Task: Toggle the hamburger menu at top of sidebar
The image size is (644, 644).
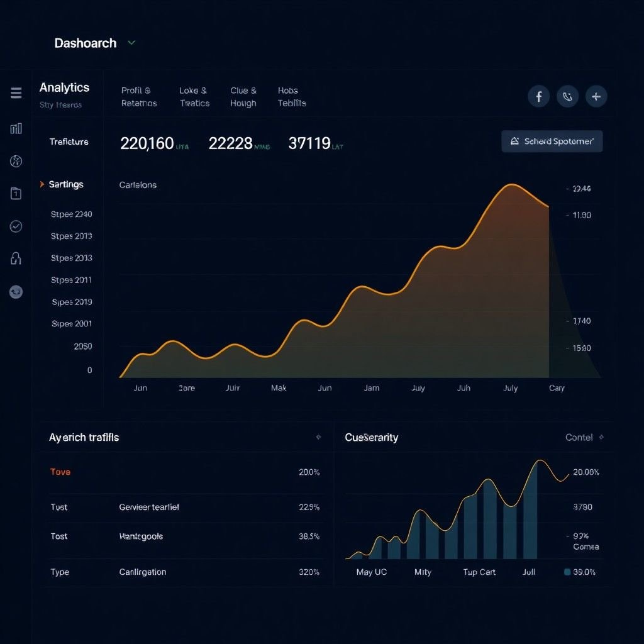Action: point(16,92)
